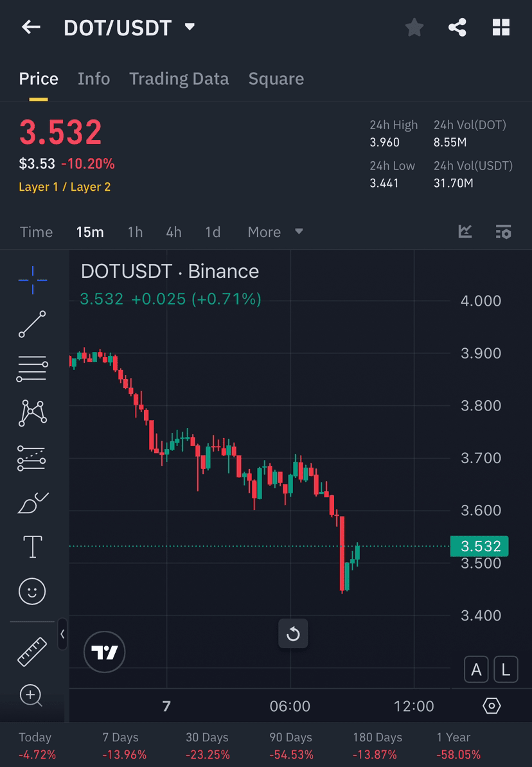The width and height of the screenshot is (532, 767).
Task: Click the 3.400 price axis label
Action: click(481, 615)
